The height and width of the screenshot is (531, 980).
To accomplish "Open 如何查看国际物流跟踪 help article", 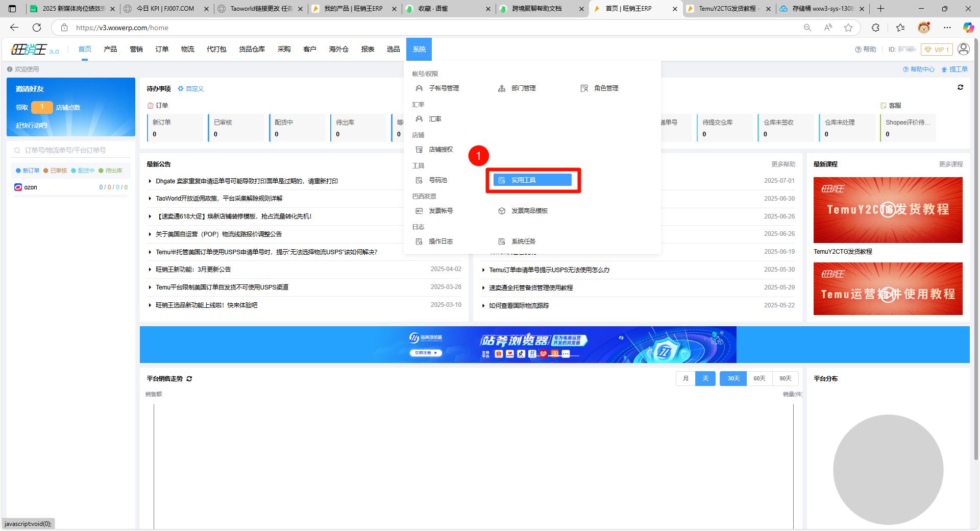I will point(519,306).
